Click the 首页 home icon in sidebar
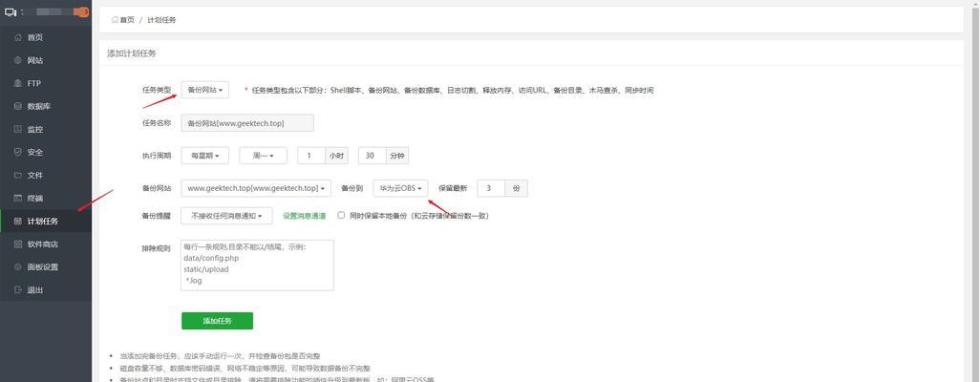The image size is (980, 382). pos(17,37)
